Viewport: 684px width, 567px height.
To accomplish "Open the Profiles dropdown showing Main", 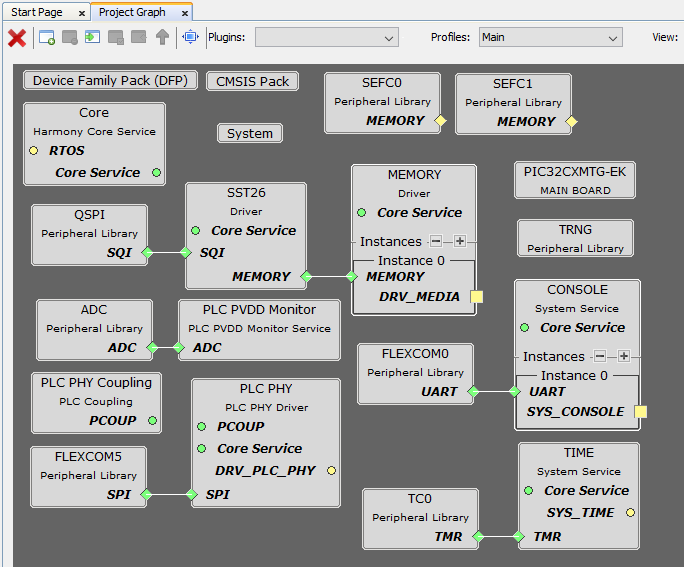I will coord(550,37).
